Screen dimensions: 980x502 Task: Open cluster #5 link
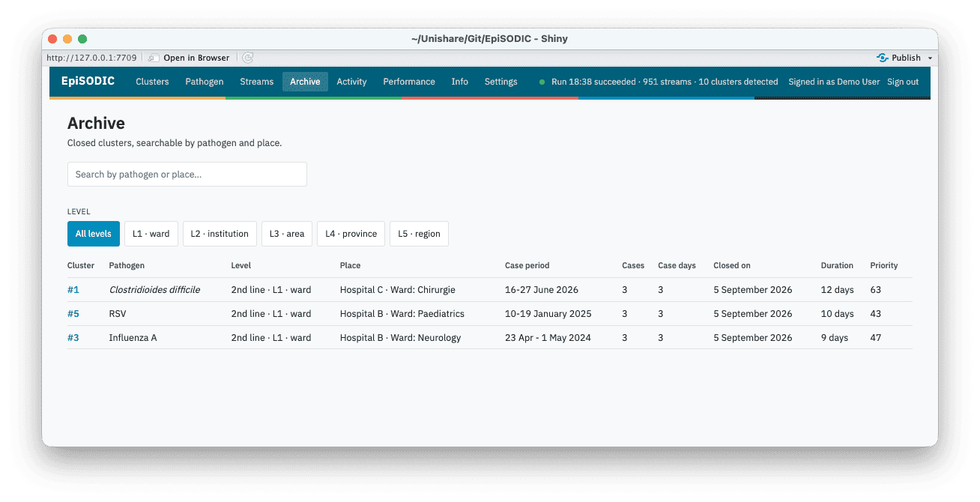point(73,313)
